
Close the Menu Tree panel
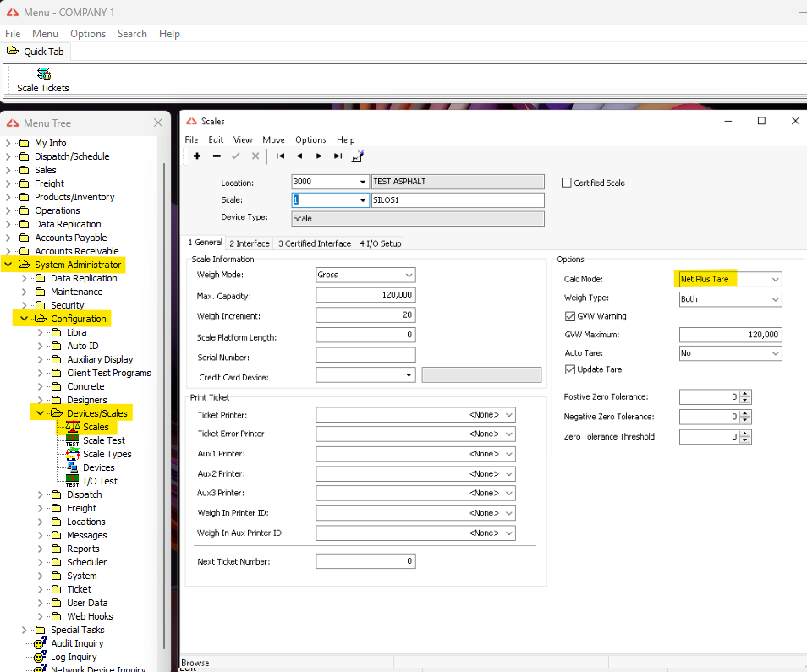pos(158,123)
